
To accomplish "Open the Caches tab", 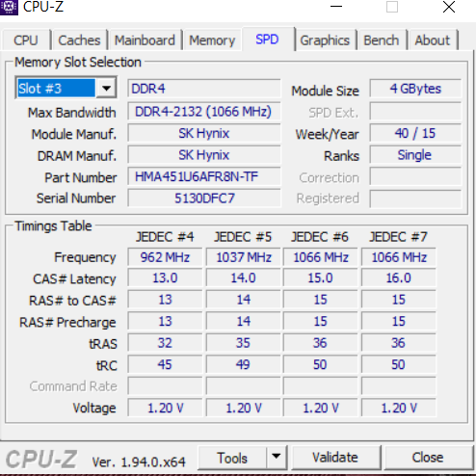I will pyautogui.click(x=79, y=40).
